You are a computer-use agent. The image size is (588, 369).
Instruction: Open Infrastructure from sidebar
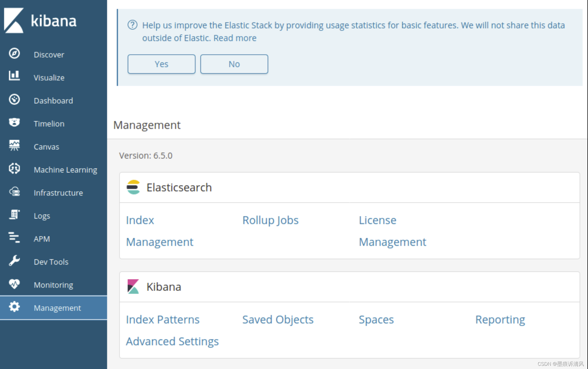point(54,193)
